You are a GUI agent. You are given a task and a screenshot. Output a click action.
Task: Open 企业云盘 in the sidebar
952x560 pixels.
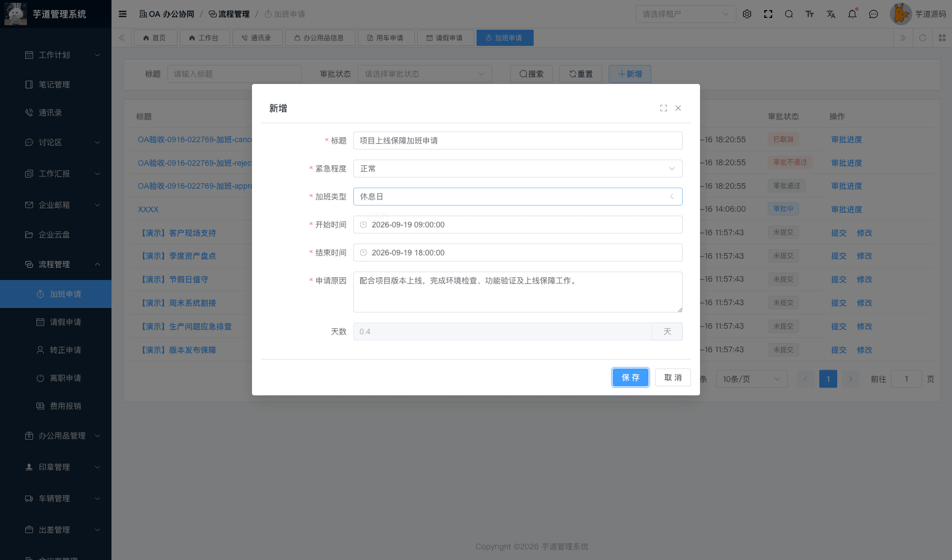click(x=56, y=235)
